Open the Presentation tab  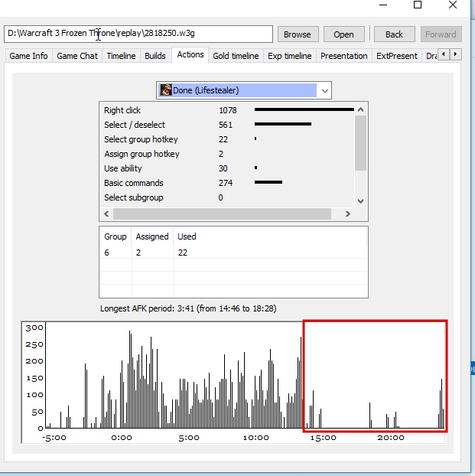tap(344, 56)
